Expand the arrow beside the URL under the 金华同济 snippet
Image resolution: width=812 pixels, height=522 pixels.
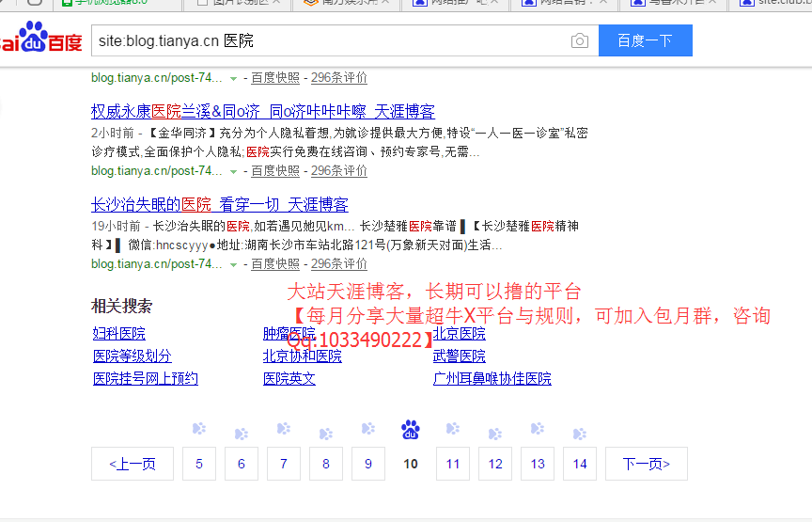234,171
